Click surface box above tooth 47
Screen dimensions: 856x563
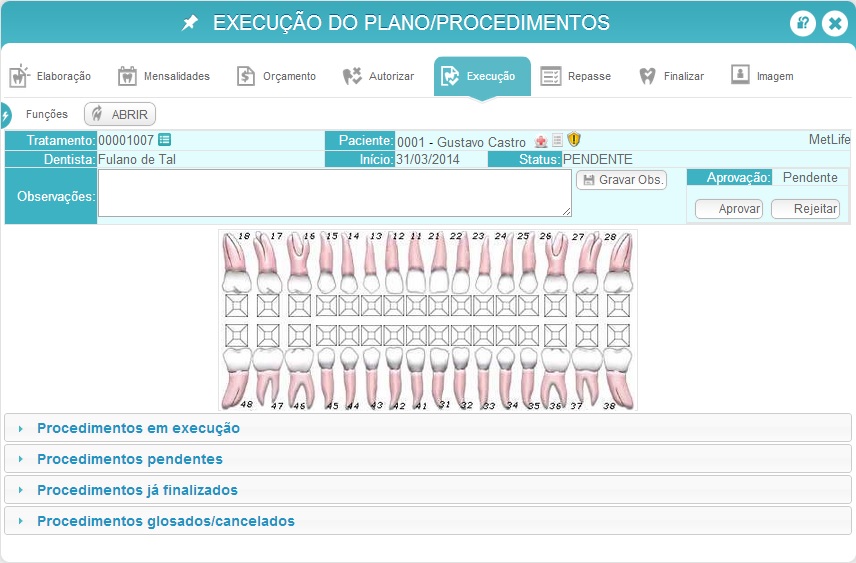tap(268, 335)
